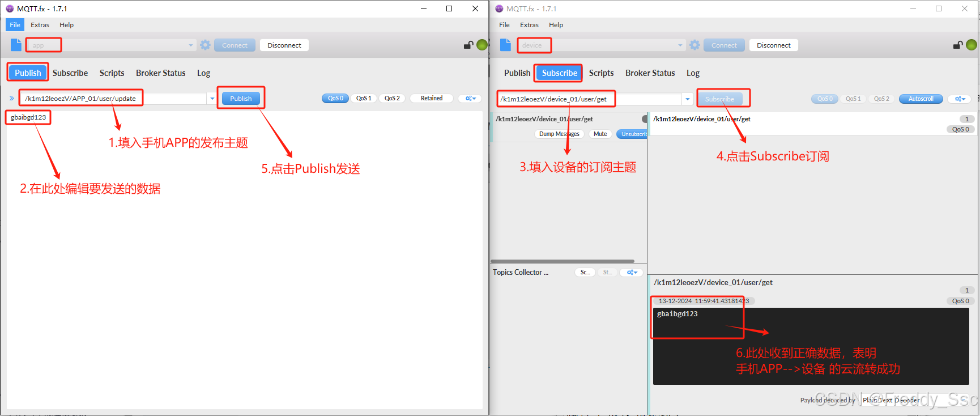Select QoS 1 in the subscribe window
The height and width of the screenshot is (416, 980).
pyautogui.click(x=853, y=99)
